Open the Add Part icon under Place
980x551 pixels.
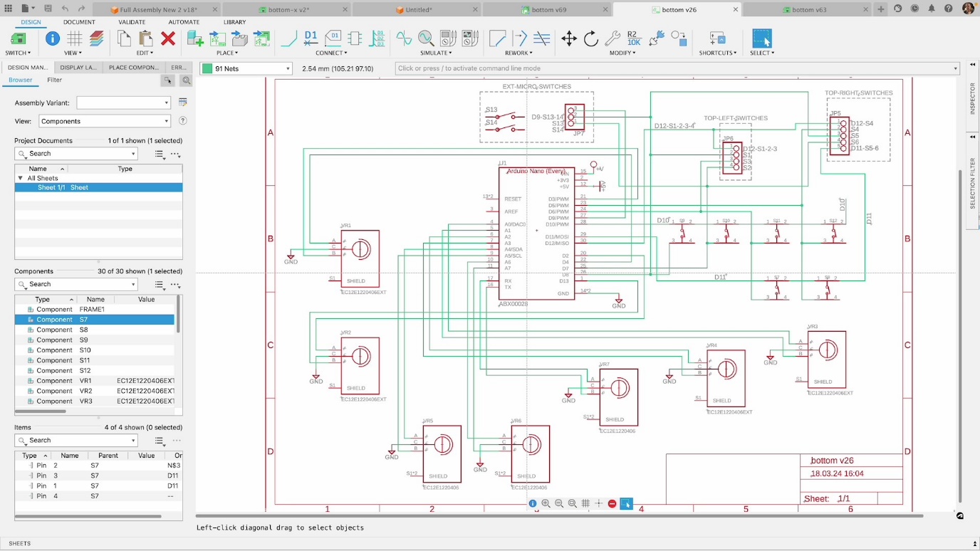(x=194, y=39)
